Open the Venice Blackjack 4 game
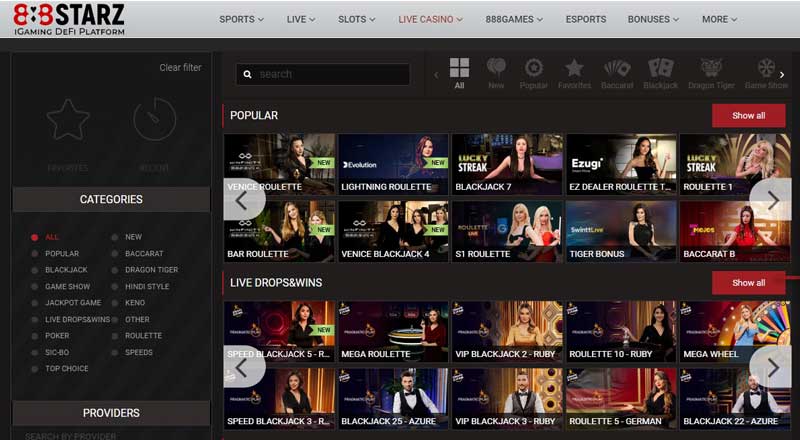The width and height of the screenshot is (800, 440). (x=393, y=231)
